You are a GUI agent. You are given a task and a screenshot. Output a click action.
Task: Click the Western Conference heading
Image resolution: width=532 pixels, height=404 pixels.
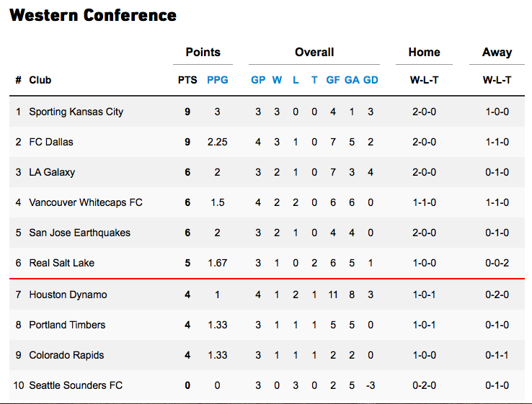click(92, 15)
